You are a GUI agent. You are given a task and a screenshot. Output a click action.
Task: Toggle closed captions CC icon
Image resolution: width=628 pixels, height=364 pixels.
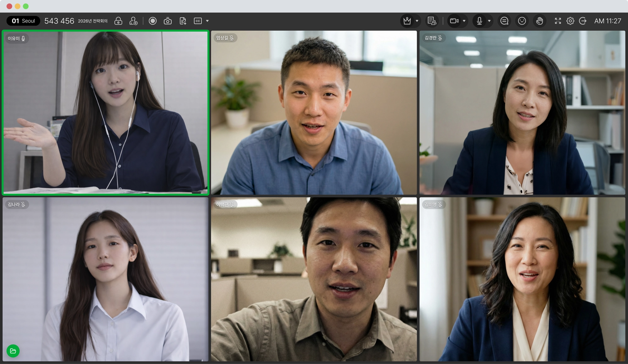[x=198, y=21]
